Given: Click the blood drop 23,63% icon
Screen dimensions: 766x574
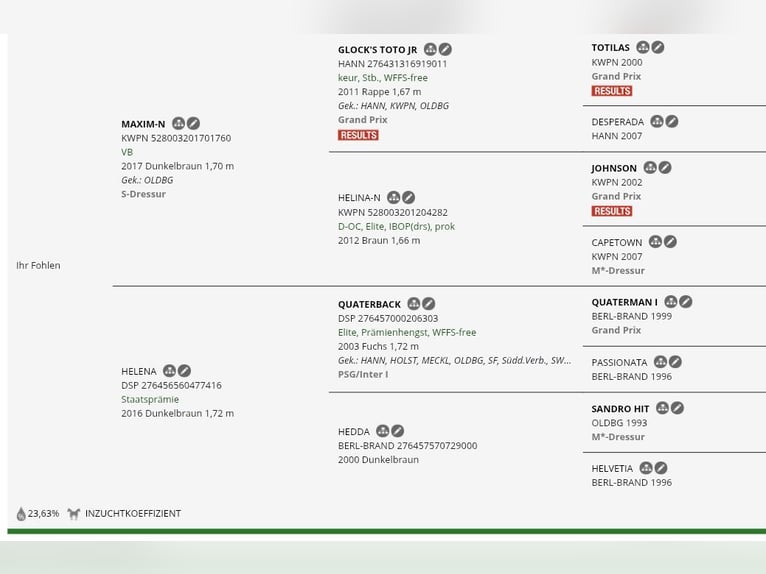Looking at the screenshot, I should [x=21, y=513].
